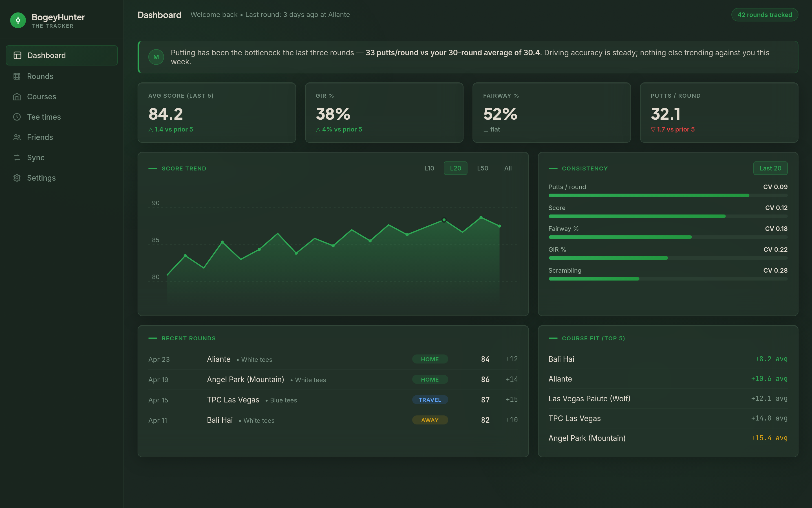
Task: Click the +15.4 avg value
Action: 769,438
